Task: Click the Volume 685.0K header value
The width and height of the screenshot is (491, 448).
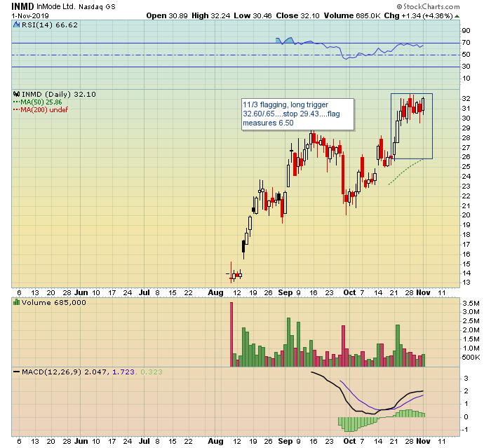Action: [353, 15]
